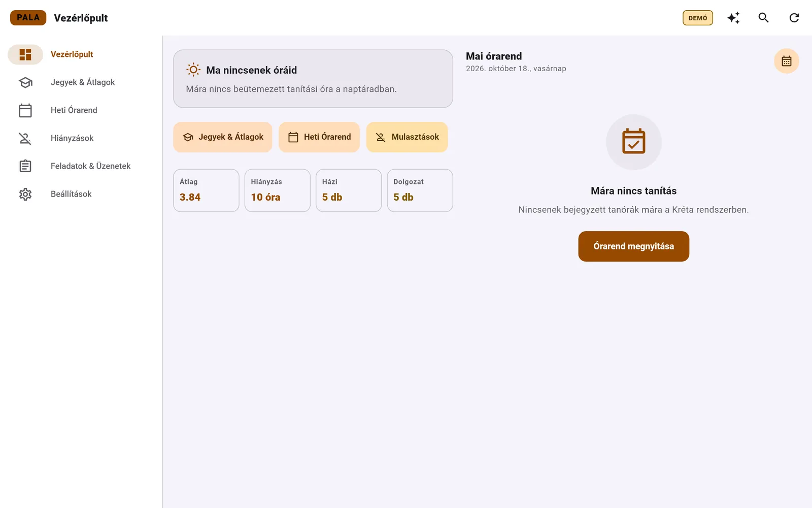Click the Nincsenek bejegyzett tanórák message
The image size is (812, 508).
pyautogui.click(x=634, y=210)
